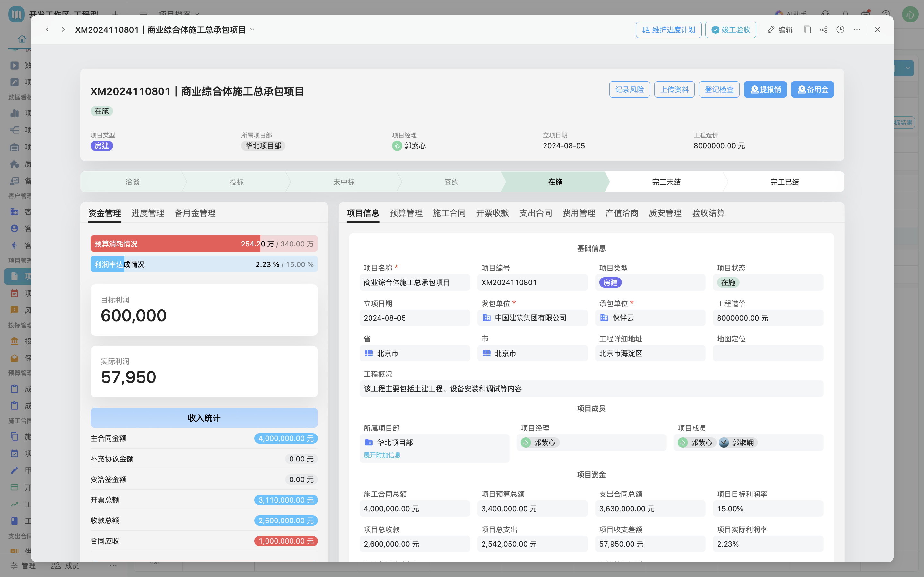Click the share icon in dialog header
Screen dimensions: 924x577
click(x=823, y=30)
